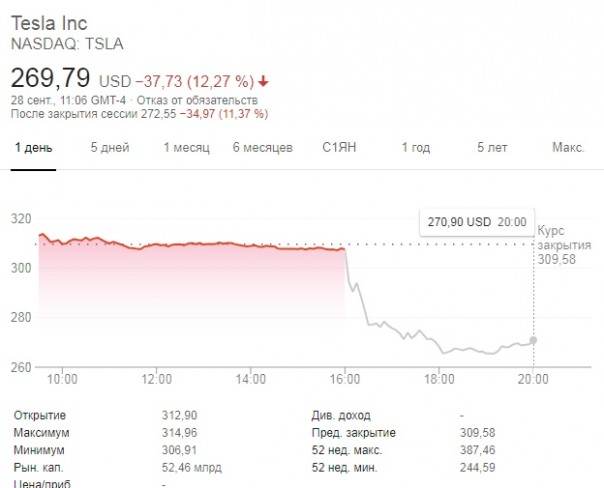Click the "Tesla Inc" company title
The image size is (604, 488).
49,22
